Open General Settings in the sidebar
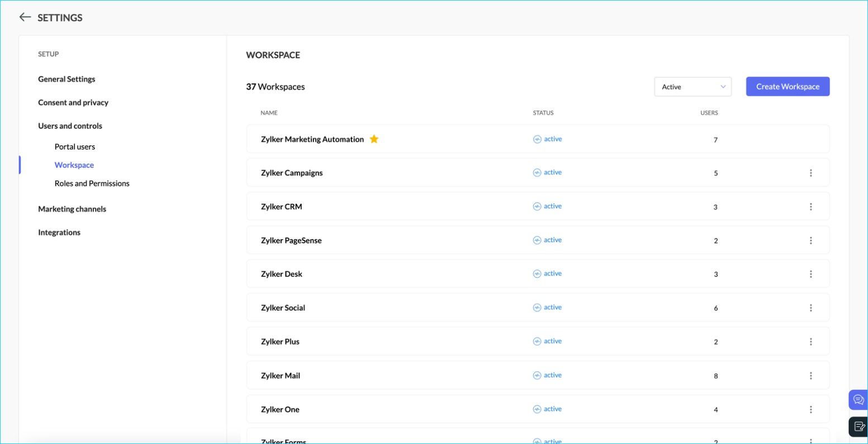Viewport: 868px width, 444px height. [67, 79]
